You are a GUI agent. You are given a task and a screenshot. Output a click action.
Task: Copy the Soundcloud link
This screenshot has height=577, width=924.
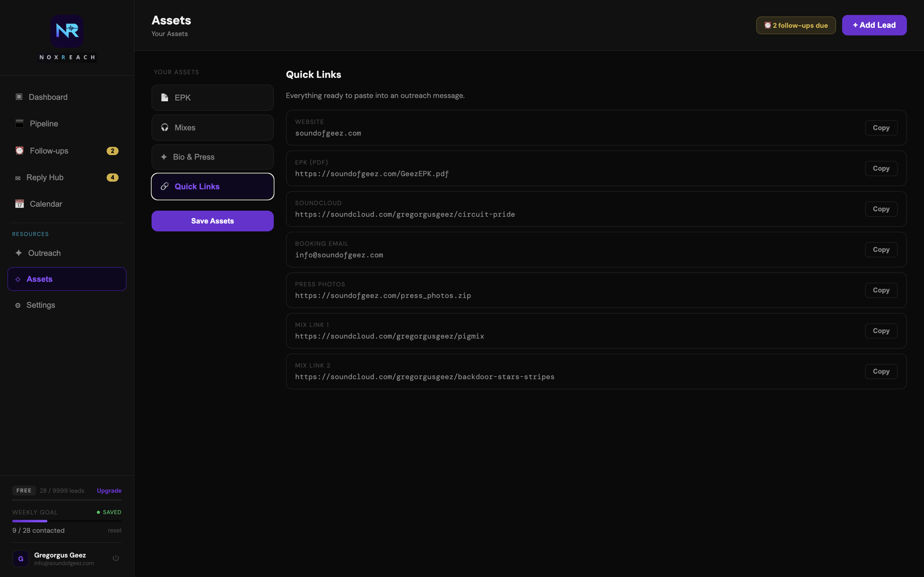[881, 209]
